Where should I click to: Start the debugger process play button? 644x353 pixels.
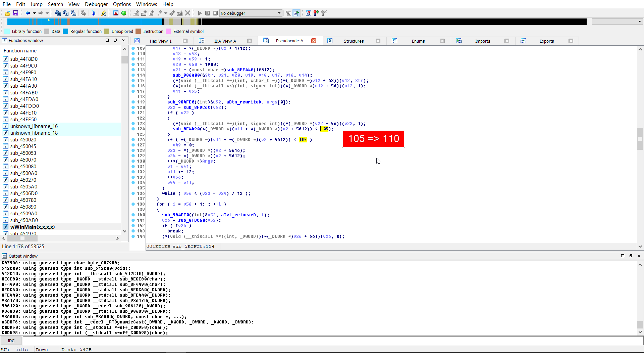coord(200,13)
